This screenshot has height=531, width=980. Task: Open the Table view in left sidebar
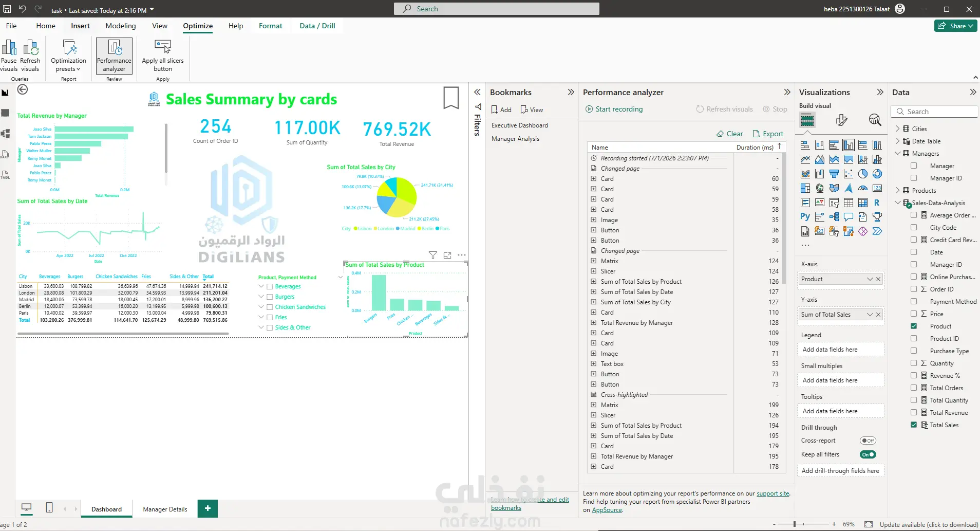click(x=5, y=113)
